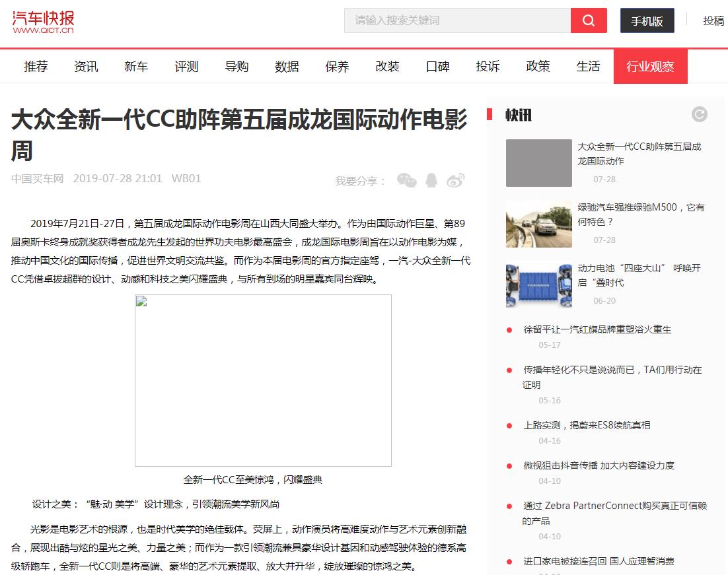
Task: Go to 投诉 navigation tab
Action: [488, 67]
